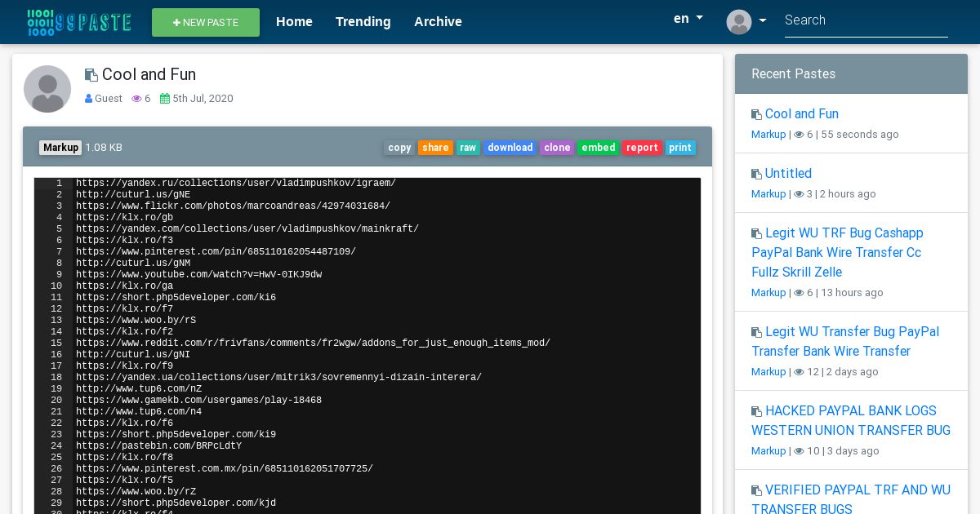
Task: Click code line 'http://cuturl.us/gNE'
Action: (133, 195)
